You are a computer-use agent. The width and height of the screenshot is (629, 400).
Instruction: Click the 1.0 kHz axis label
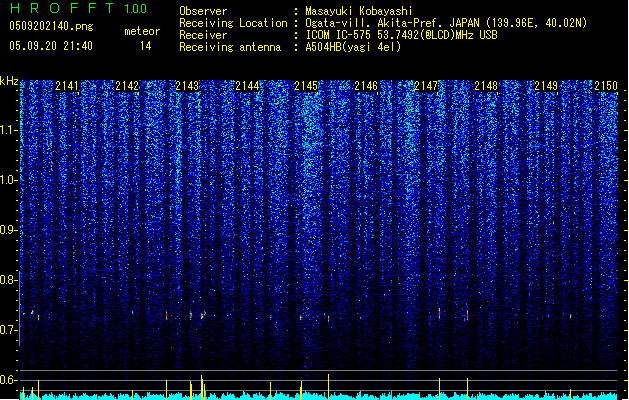point(9,180)
